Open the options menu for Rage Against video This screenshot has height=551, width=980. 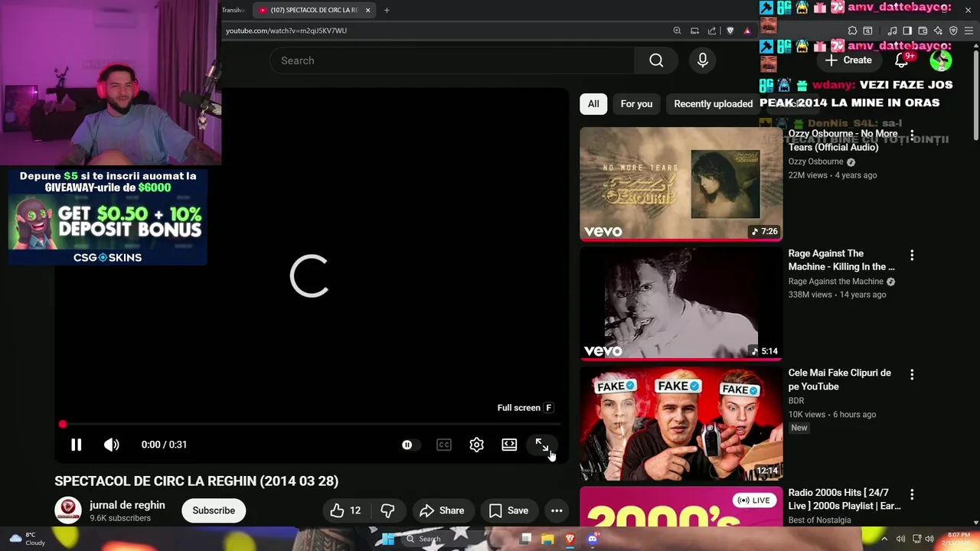point(912,255)
